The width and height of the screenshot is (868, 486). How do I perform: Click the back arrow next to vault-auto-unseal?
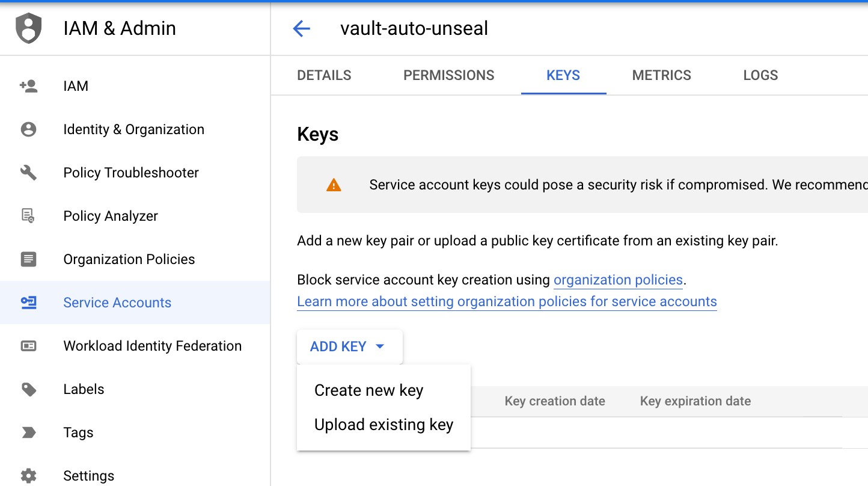pyautogui.click(x=301, y=28)
